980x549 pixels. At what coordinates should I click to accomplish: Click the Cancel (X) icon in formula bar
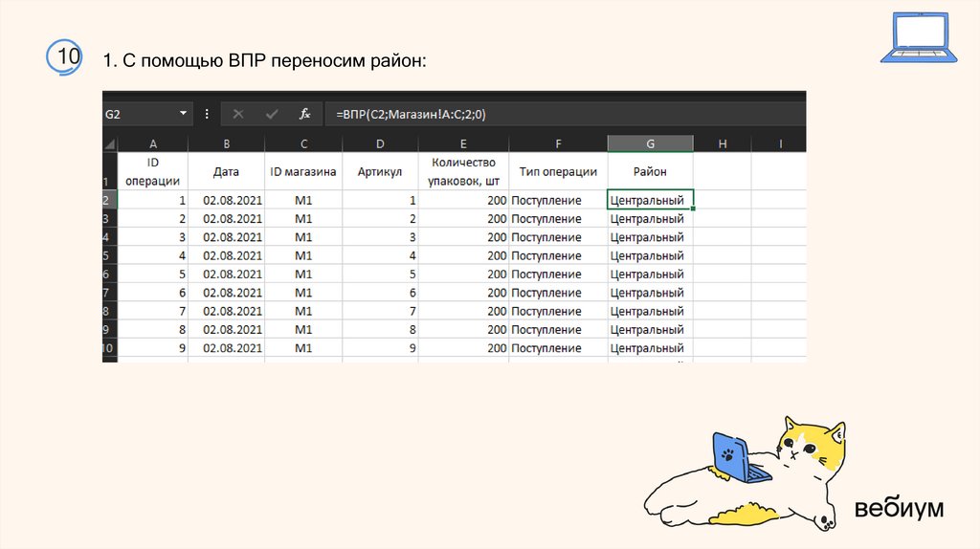point(238,114)
